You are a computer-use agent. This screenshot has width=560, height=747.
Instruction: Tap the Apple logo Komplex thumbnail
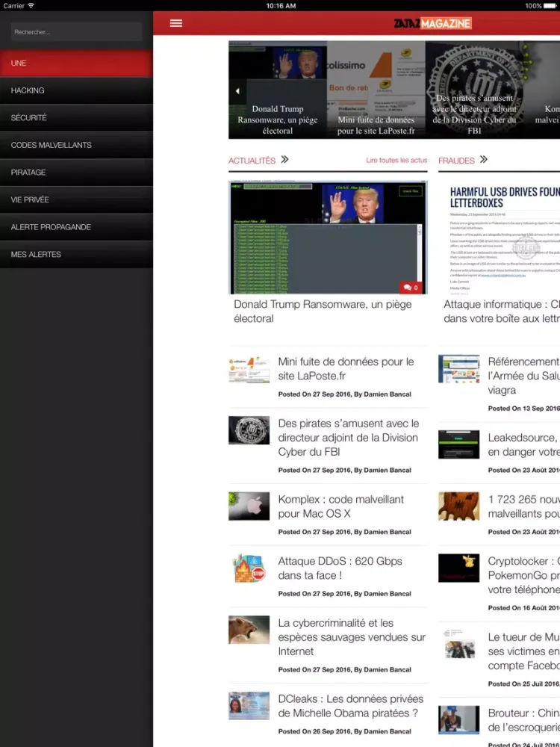(249, 506)
